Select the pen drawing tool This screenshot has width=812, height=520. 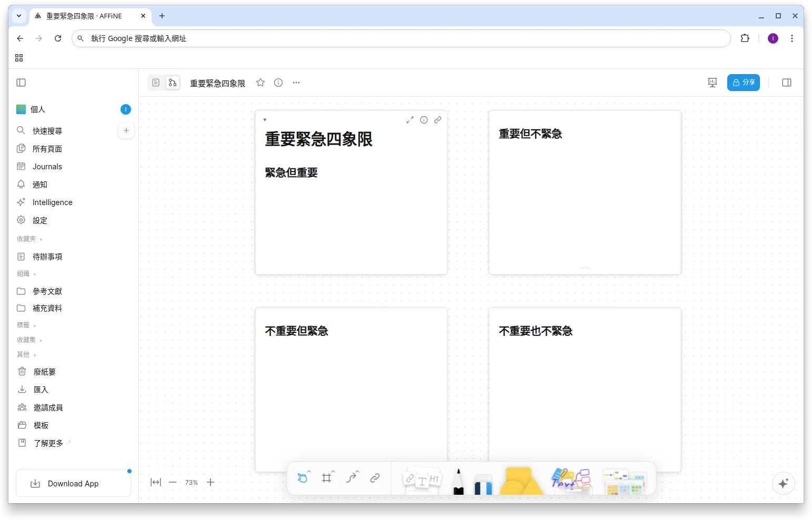coord(458,481)
